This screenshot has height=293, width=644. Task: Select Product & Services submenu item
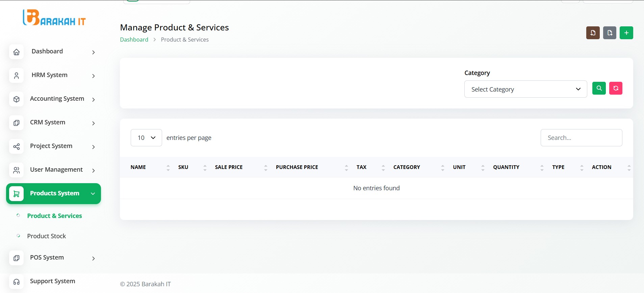coord(54,216)
